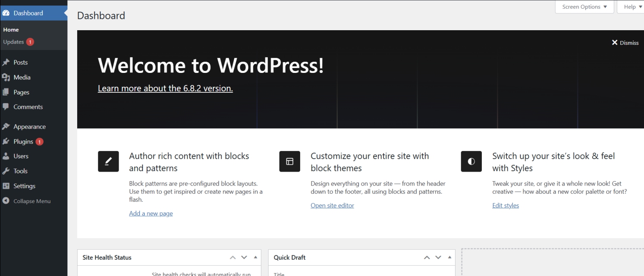Click the Comments speech bubble icon
Image resolution: width=644 pixels, height=276 pixels.
click(6, 107)
